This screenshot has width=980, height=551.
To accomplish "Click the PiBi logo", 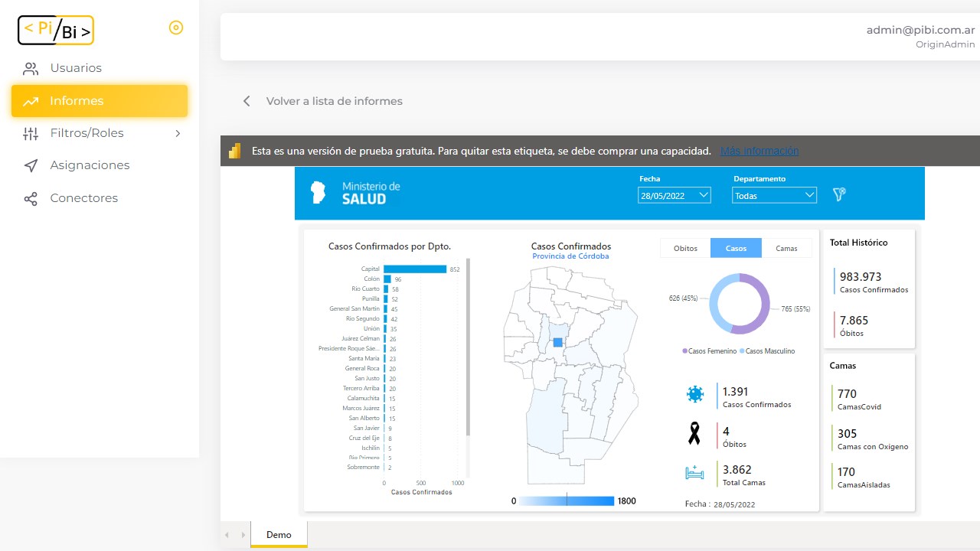I will [x=56, y=30].
